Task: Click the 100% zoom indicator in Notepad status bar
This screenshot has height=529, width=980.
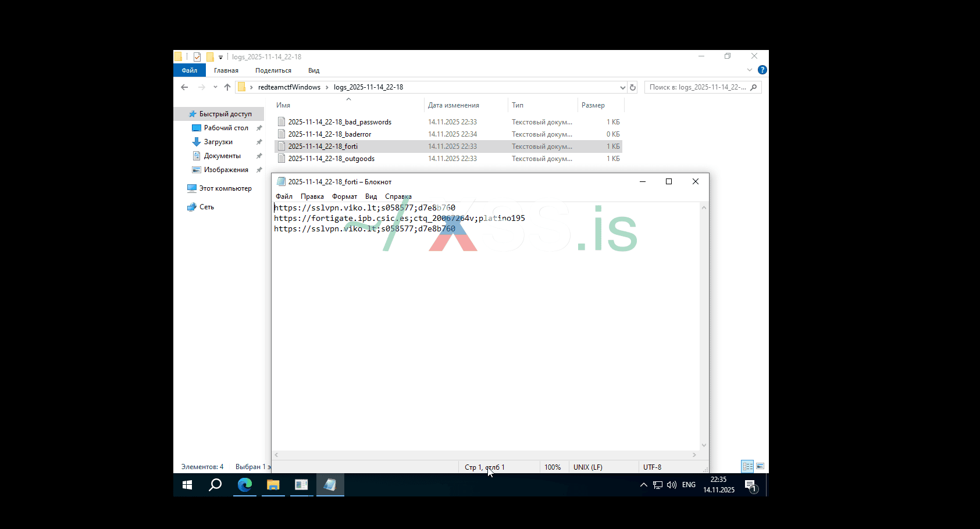Action: (553, 467)
